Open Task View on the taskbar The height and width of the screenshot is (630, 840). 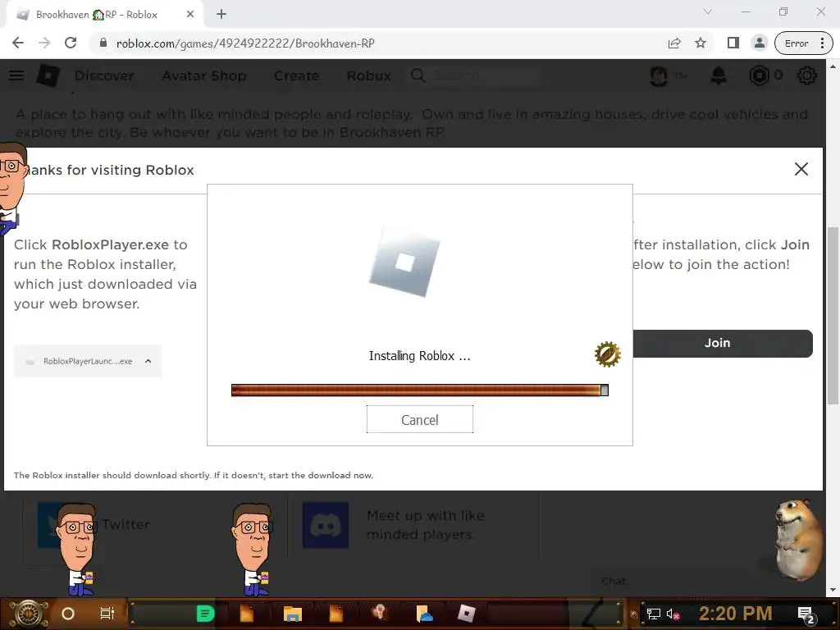tap(107, 614)
